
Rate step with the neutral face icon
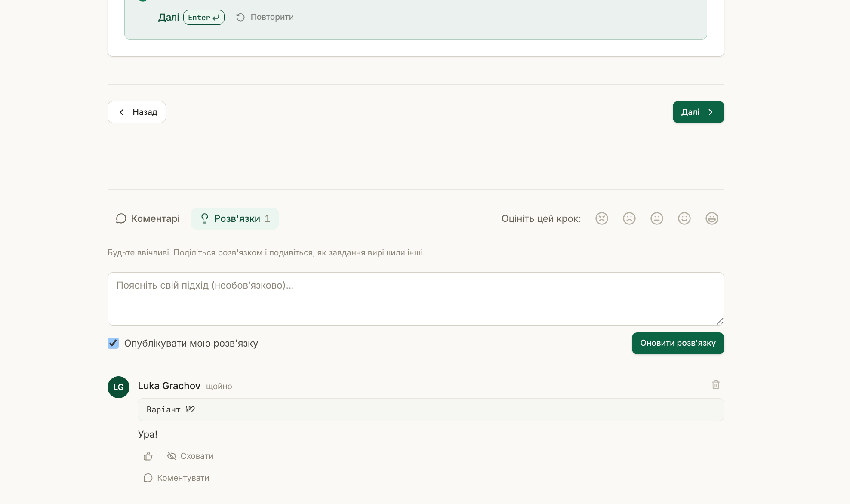coord(657,218)
